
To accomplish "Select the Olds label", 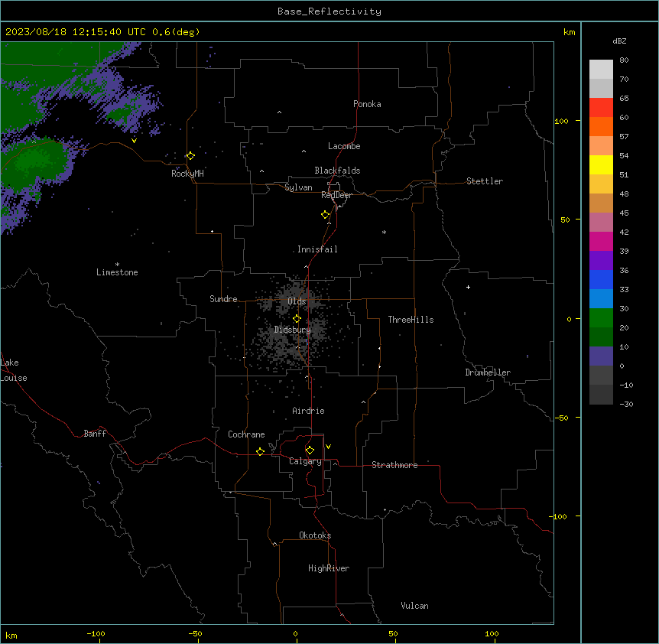I will tap(297, 301).
